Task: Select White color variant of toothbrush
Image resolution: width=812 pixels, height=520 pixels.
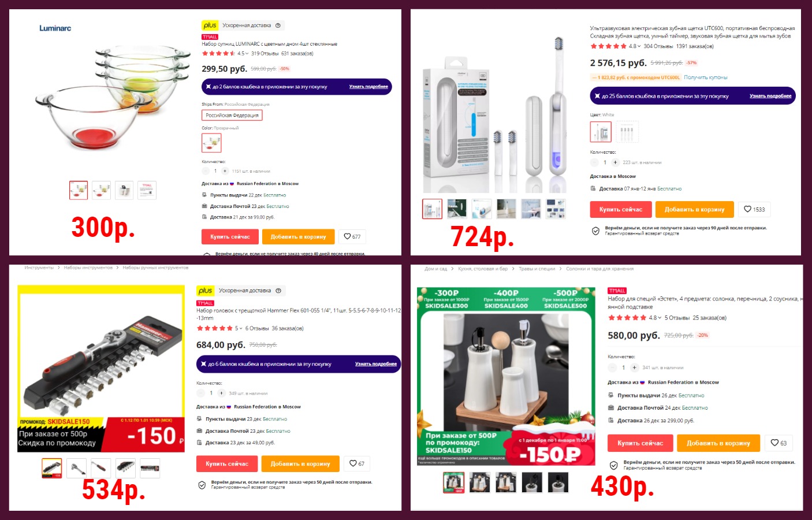Action: point(601,132)
